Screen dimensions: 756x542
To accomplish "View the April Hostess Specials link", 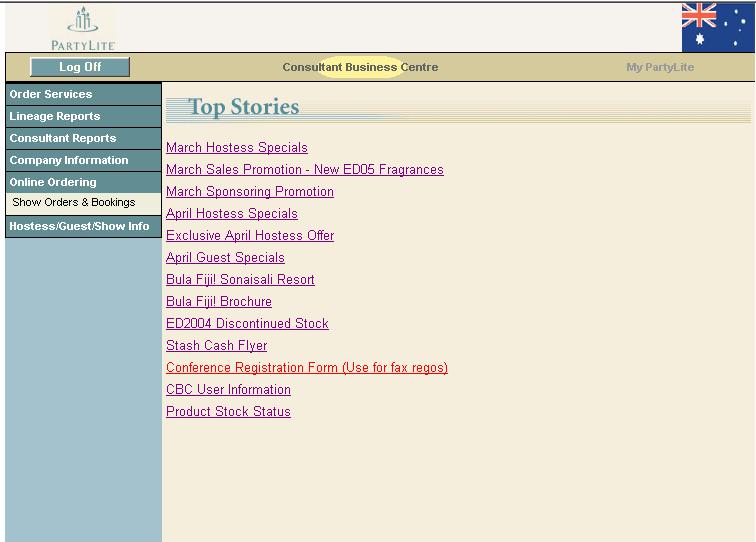I will click(x=232, y=214).
